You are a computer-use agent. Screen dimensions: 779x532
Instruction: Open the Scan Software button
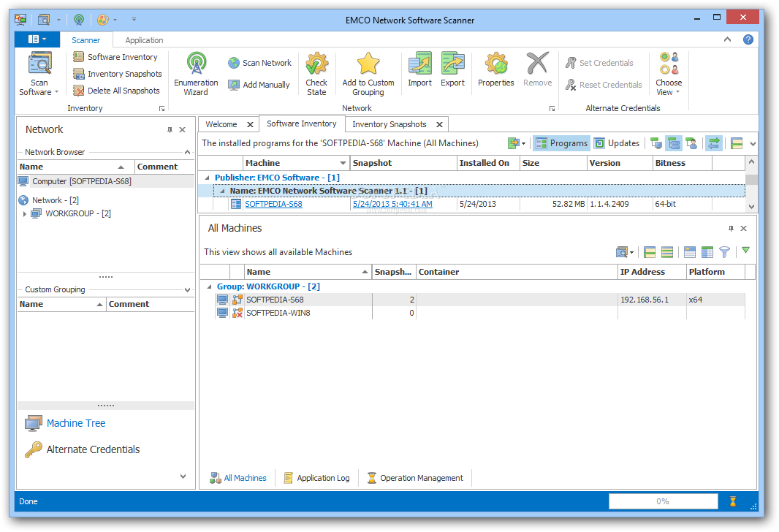(39, 74)
